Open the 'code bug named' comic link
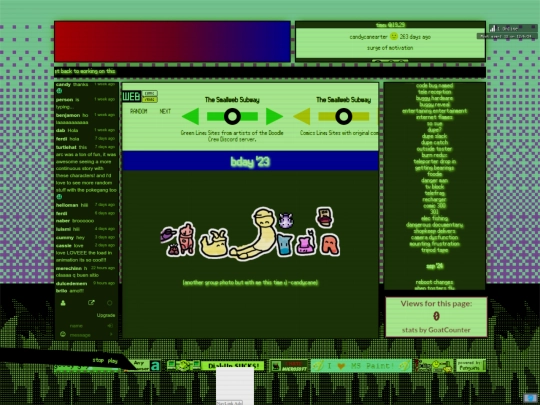540x405 pixels. (x=434, y=85)
